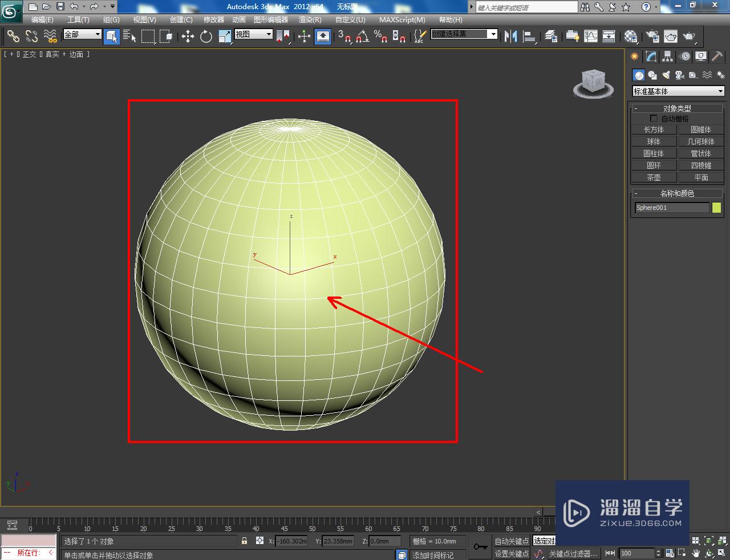Click the New Scene icon
This screenshot has height=560, width=730.
pyautogui.click(x=33, y=7)
